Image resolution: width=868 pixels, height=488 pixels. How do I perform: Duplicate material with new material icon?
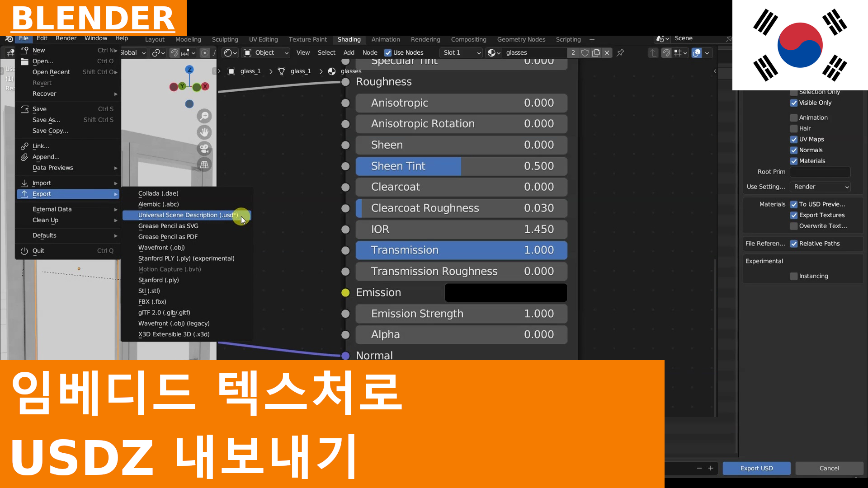click(x=596, y=53)
